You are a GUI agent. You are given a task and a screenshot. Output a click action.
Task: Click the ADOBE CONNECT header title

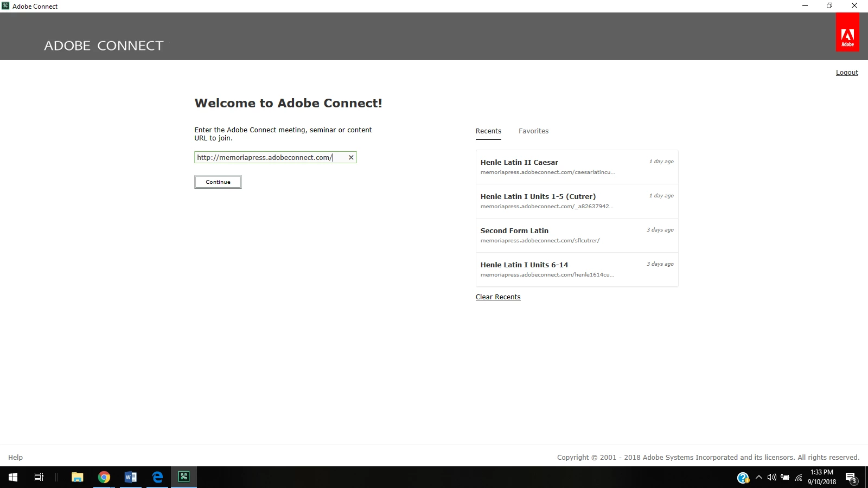(x=104, y=46)
